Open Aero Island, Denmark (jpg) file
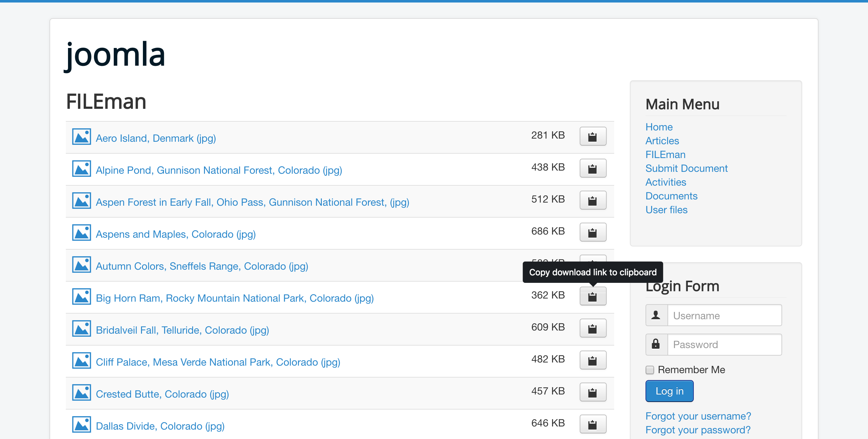 [x=156, y=138]
